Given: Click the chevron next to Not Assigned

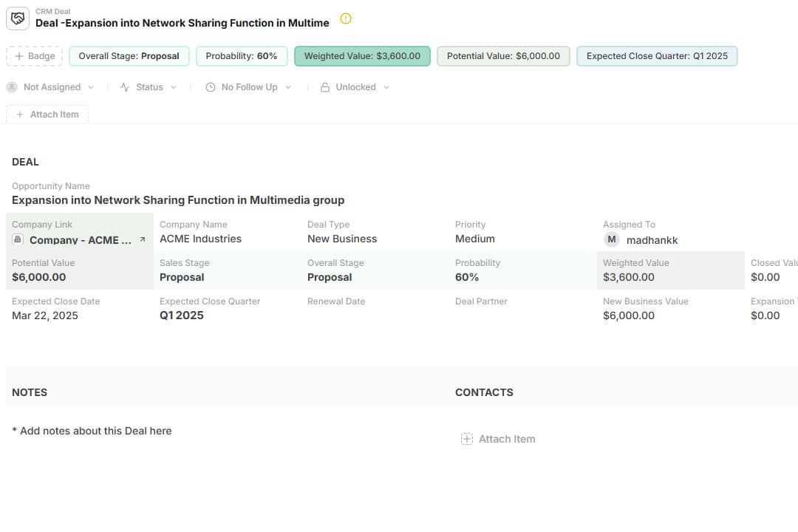Looking at the screenshot, I should [x=91, y=87].
